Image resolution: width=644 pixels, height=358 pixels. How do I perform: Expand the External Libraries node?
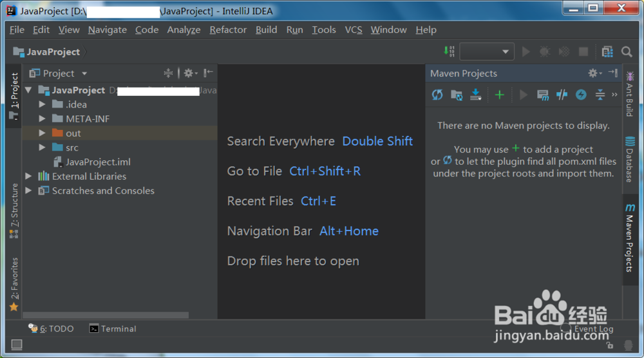pyautogui.click(x=28, y=176)
